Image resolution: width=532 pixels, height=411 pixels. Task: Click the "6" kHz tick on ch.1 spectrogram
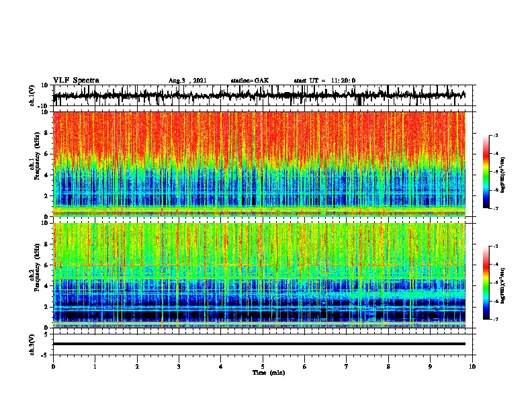[46, 154]
